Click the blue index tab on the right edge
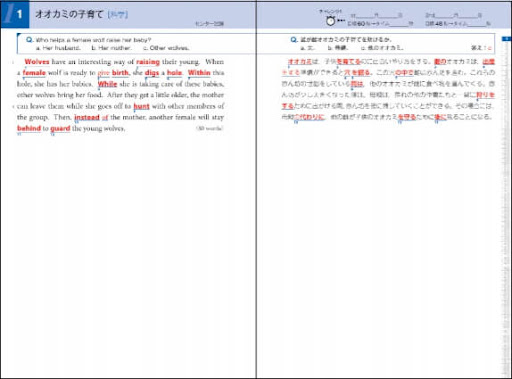 coord(506,39)
